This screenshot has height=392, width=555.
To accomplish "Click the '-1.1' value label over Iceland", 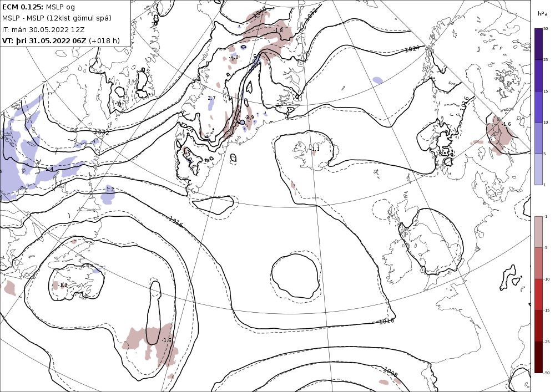I will [315, 149].
